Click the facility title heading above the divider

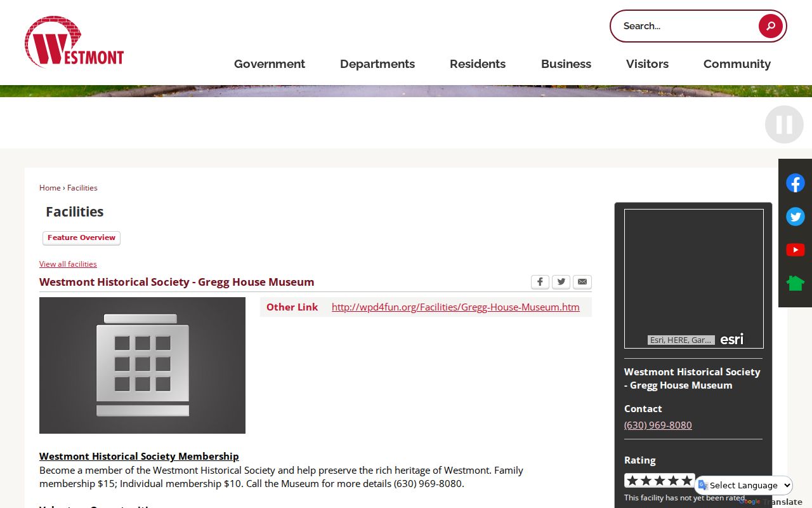tap(177, 282)
